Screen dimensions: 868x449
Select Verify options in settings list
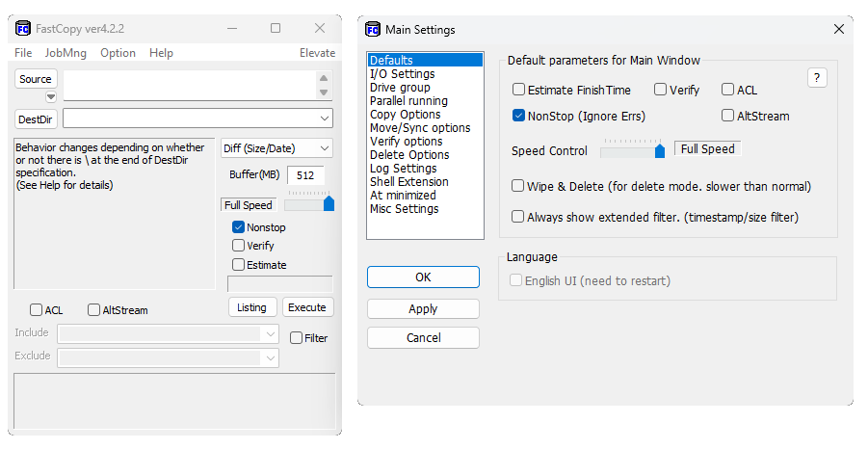(425, 142)
